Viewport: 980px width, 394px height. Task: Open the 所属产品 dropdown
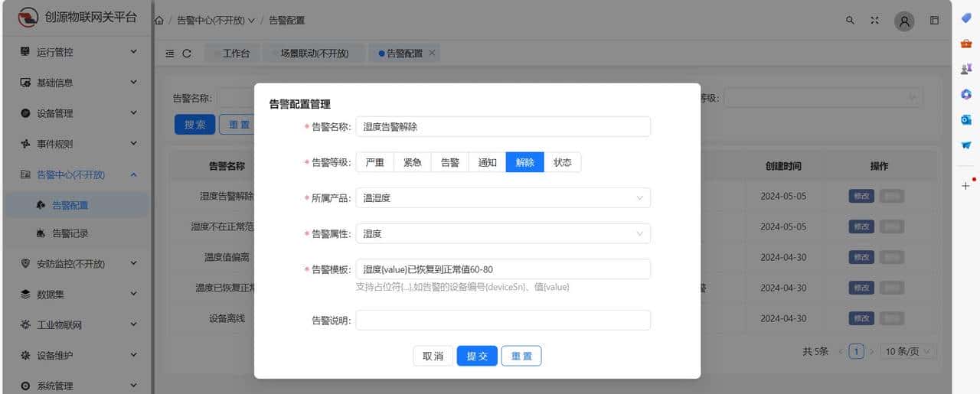coord(503,198)
